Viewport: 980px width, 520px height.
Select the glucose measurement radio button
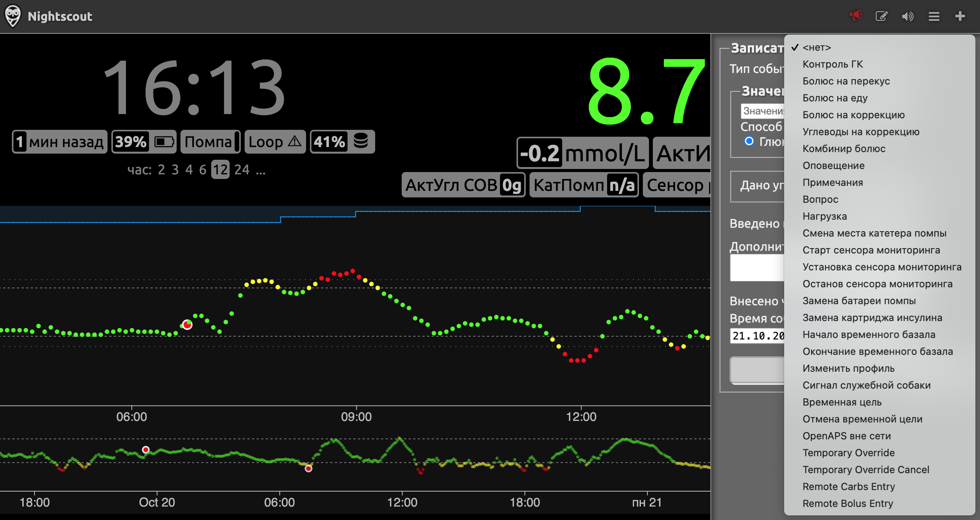[749, 141]
